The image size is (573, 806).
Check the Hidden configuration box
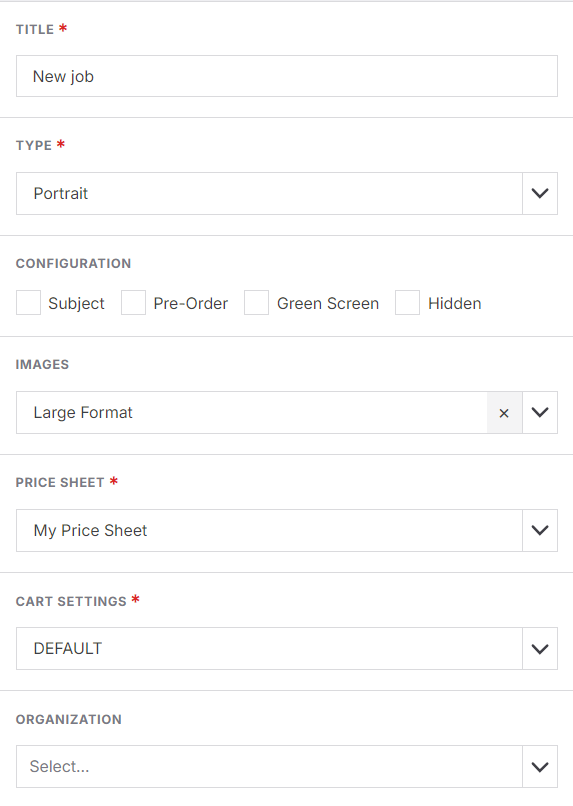point(408,302)
